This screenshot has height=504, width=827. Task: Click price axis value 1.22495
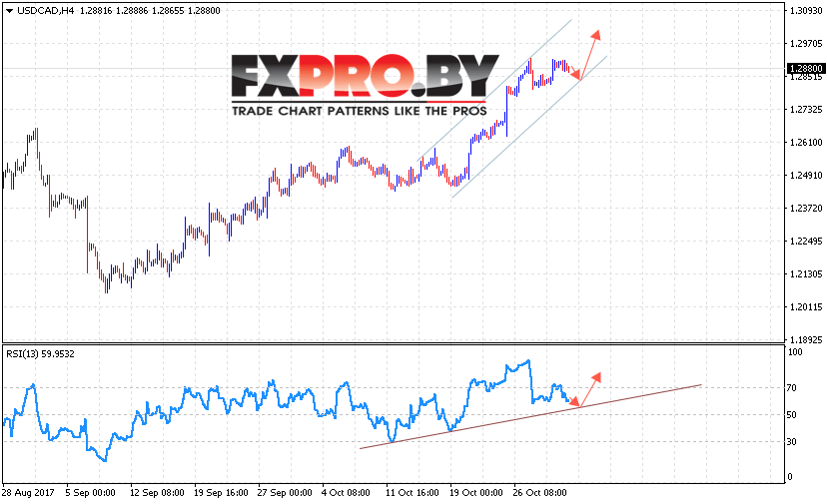(x=806, y=242)
